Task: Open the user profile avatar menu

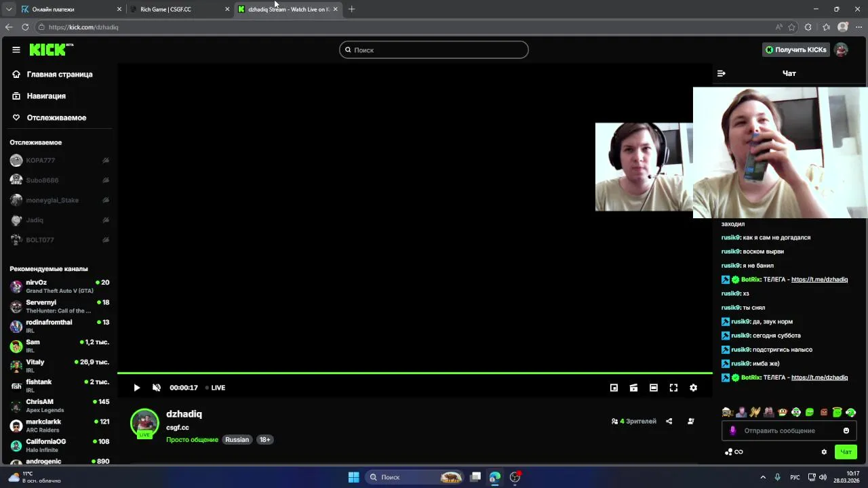Action: click(x=842, y=49)
